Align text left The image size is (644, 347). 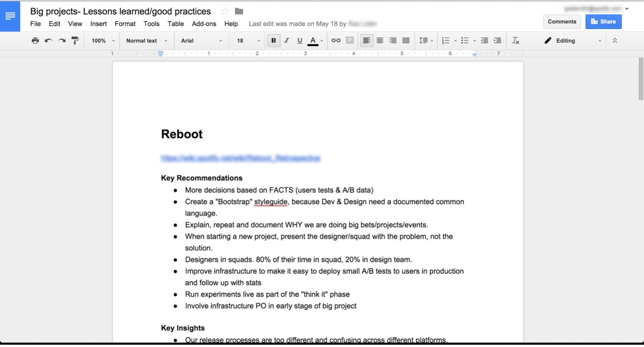(x=367, y=41)
